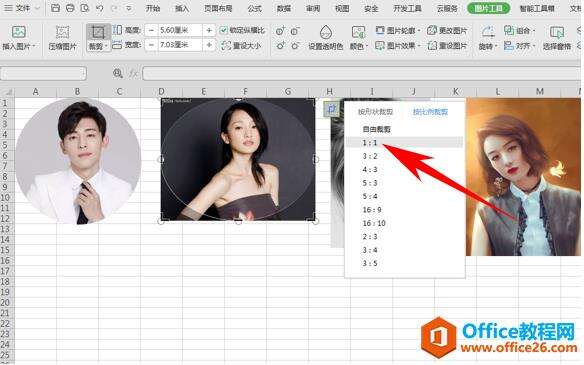Open the Selection Pane icon
Image resolution: width=584 pixels, height=365 pixels.
[x=557, y=32]
